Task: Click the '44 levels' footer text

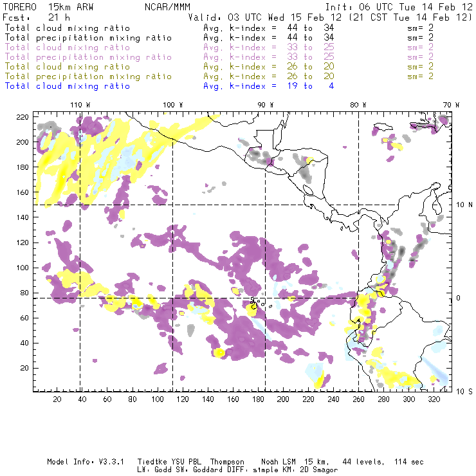Action: (x=363, y=462)
